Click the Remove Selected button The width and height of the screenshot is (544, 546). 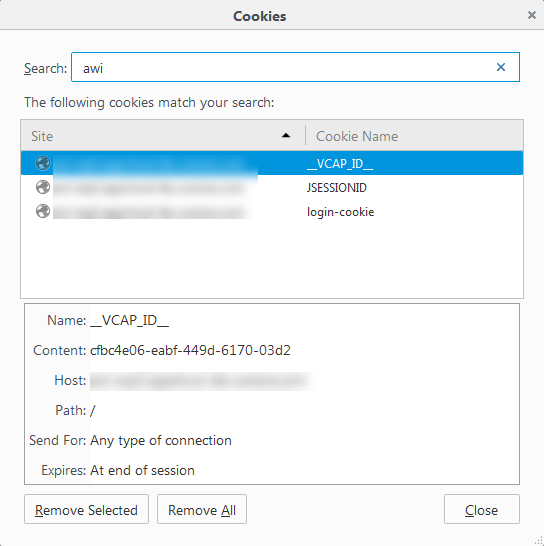pyautogui.click(x=86, y=509)
